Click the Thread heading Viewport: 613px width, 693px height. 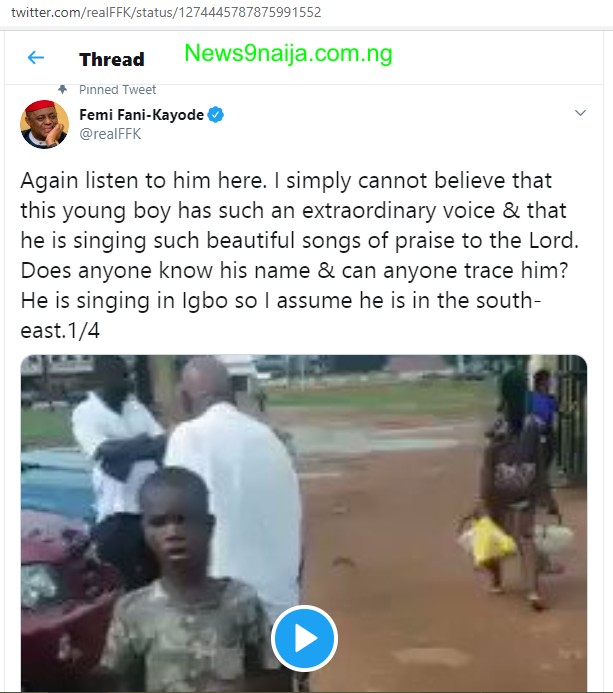[112, 59]
